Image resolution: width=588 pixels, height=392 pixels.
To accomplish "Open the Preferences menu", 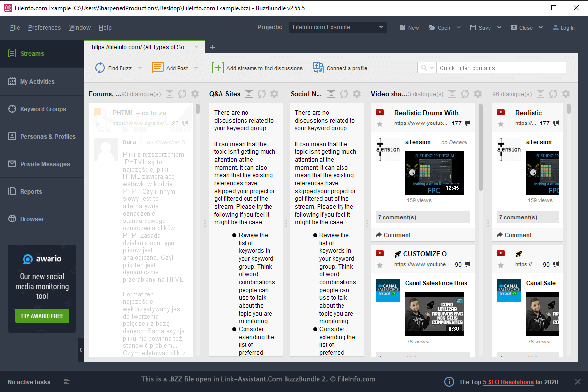I will click(45, 28).
